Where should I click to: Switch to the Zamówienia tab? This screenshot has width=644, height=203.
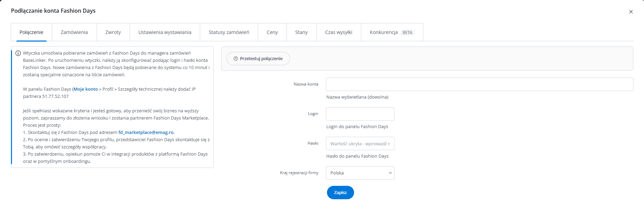(74, 32)
